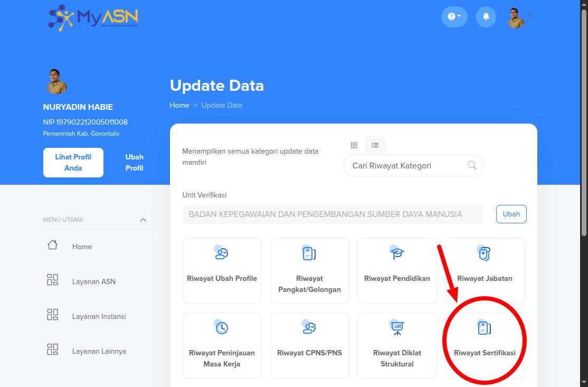
Task: Open Riwayat CPNS/PNS card icon
Action: tap(309, 328)
